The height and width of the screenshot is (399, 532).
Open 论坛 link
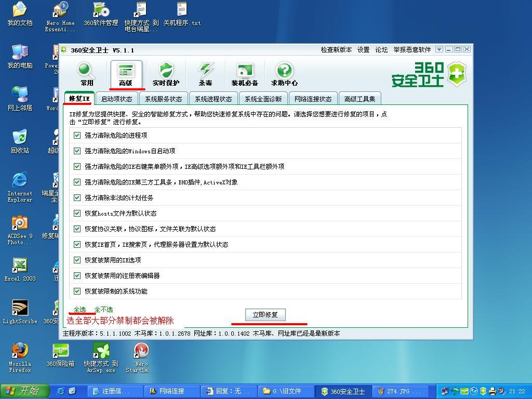[x=381, y=50]
